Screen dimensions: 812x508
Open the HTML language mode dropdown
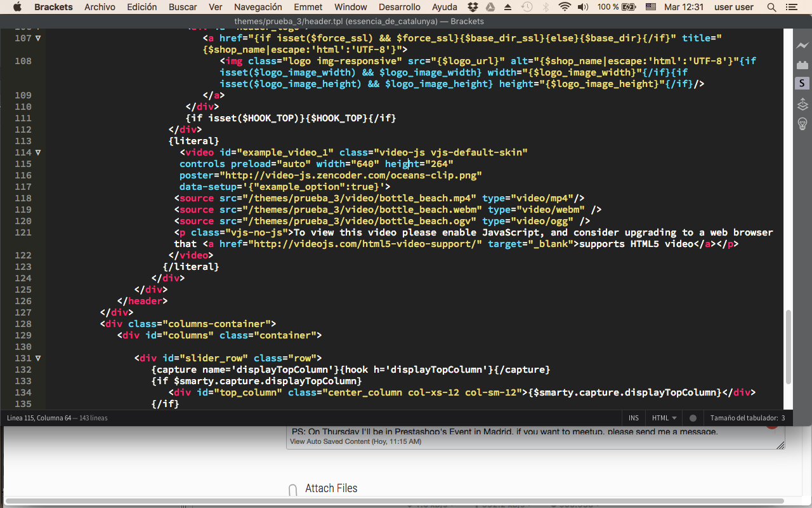664,418
